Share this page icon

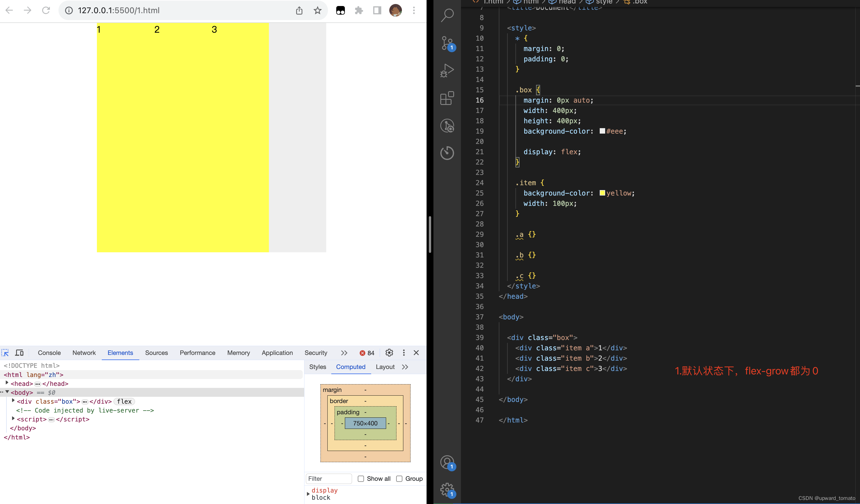click(x=299, y=10)
